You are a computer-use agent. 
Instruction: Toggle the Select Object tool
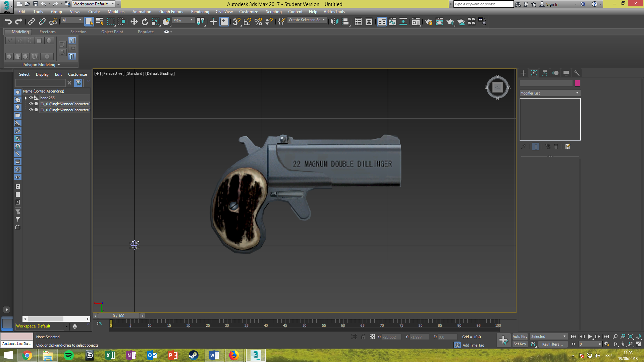tap(89, 22)
